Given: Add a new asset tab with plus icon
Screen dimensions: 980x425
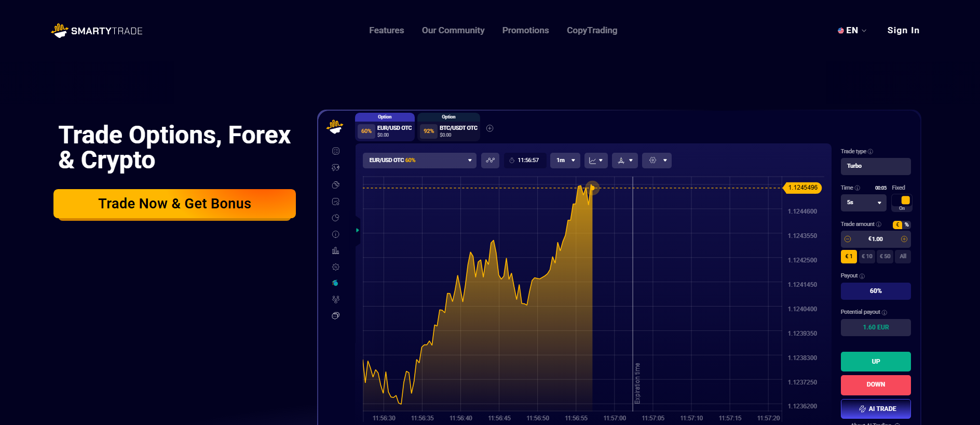Looking at the screenshot, I should (489, 128).
